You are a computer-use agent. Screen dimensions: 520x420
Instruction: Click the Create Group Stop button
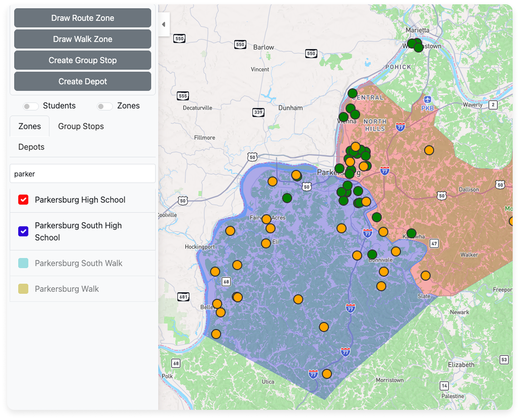[x=83, y=60]
